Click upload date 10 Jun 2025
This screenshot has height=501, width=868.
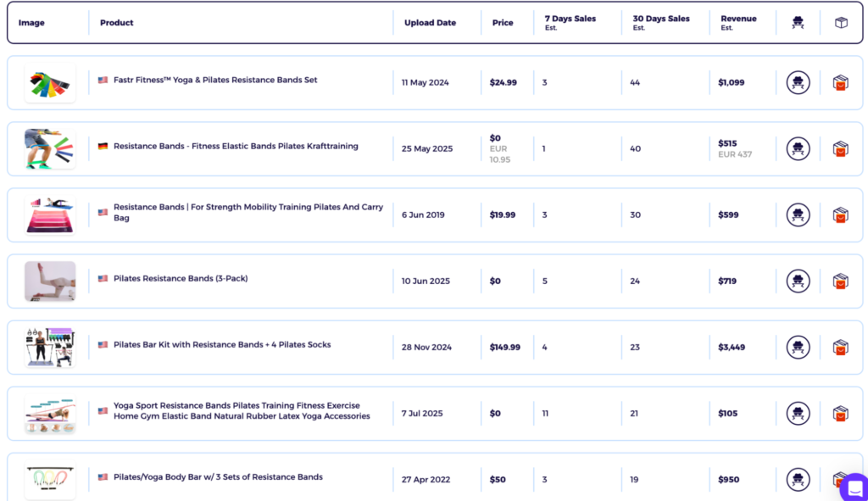[426, 281]
